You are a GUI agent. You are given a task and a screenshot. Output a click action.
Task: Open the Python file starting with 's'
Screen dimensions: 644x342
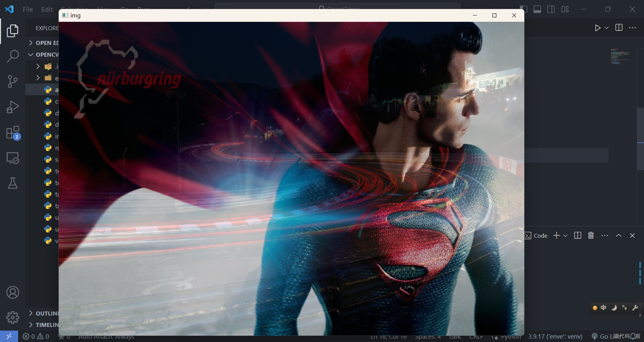click(42, 160)
